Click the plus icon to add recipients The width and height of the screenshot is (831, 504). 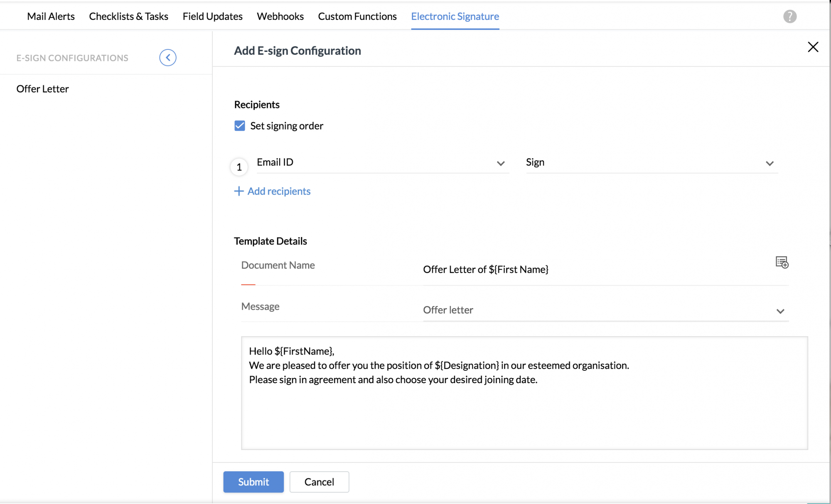(x=238, y=191)
